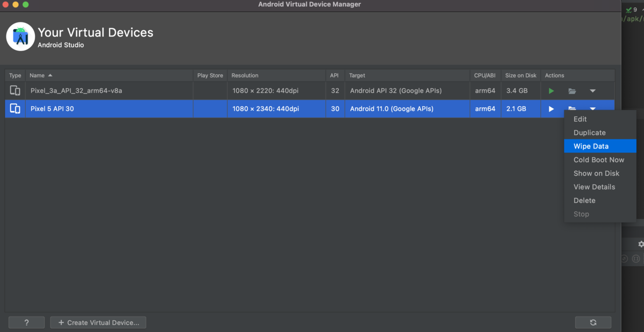Select Cold Boot Now menu entry
The height and width of the screenshot is (332, 644).
600,160
